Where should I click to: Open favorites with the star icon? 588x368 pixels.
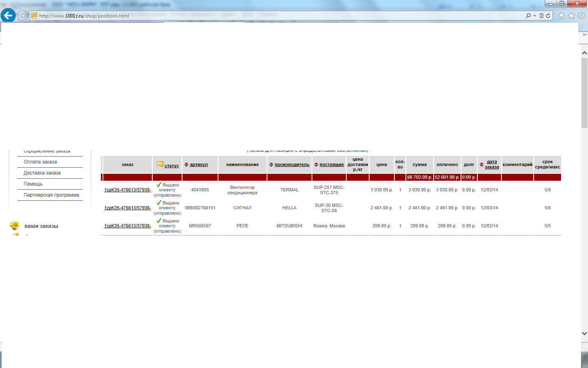coord(571,16)
